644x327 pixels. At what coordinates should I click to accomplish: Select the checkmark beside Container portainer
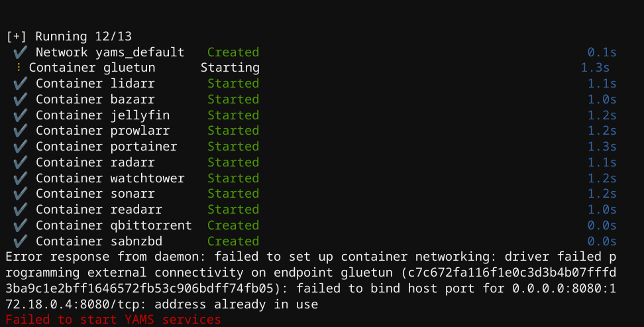(x=19, y=147)
